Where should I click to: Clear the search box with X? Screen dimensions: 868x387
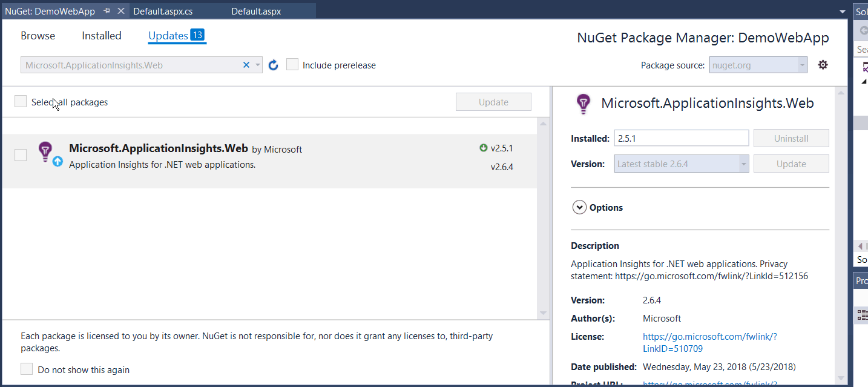click(x=246, y=65)
